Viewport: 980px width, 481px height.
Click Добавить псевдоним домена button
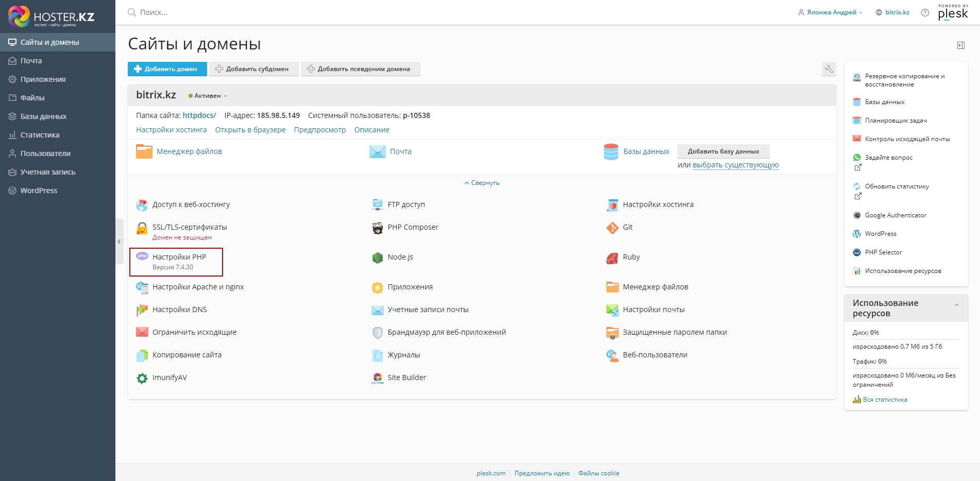(x=360, y=69)
